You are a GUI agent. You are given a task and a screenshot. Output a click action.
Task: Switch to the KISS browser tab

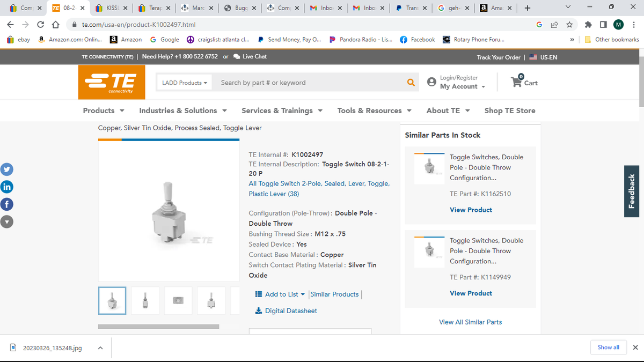click(112, 8)
